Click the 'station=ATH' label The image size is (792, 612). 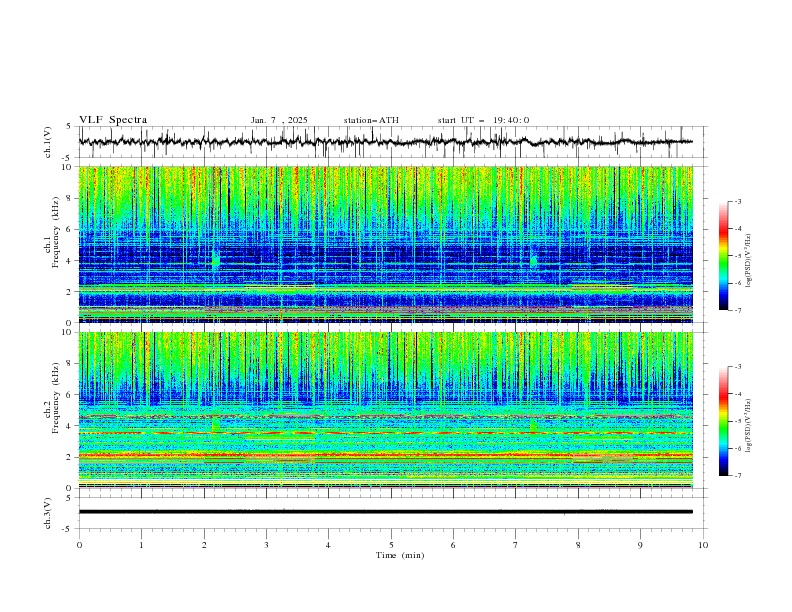point(371,120)
